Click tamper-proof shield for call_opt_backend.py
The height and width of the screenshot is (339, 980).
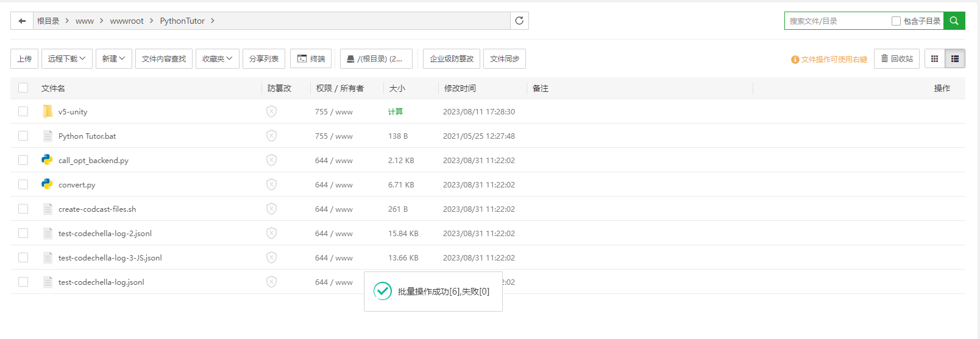[x=272, y=160]
